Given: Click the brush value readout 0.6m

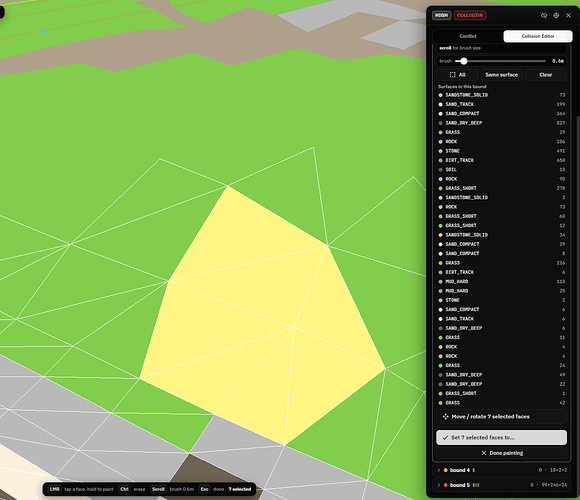Looking at the screenshot, I should [x=558, y=61].
